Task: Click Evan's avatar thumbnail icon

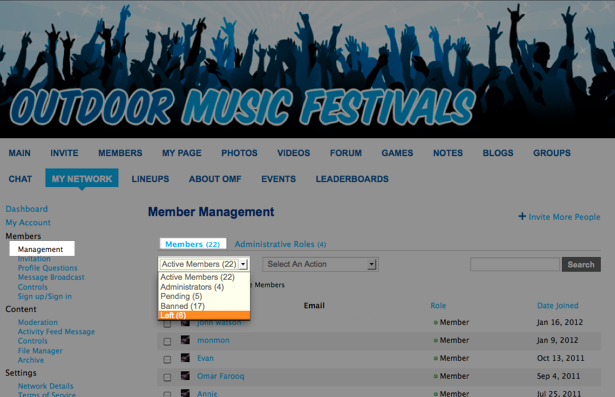Action: pos(185,358)
